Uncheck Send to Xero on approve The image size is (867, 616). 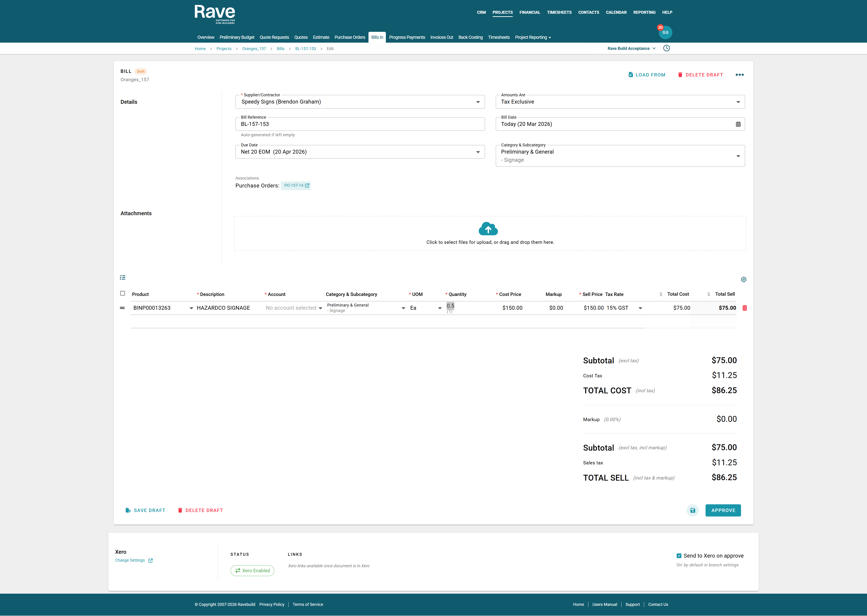[x=679, y=556]
